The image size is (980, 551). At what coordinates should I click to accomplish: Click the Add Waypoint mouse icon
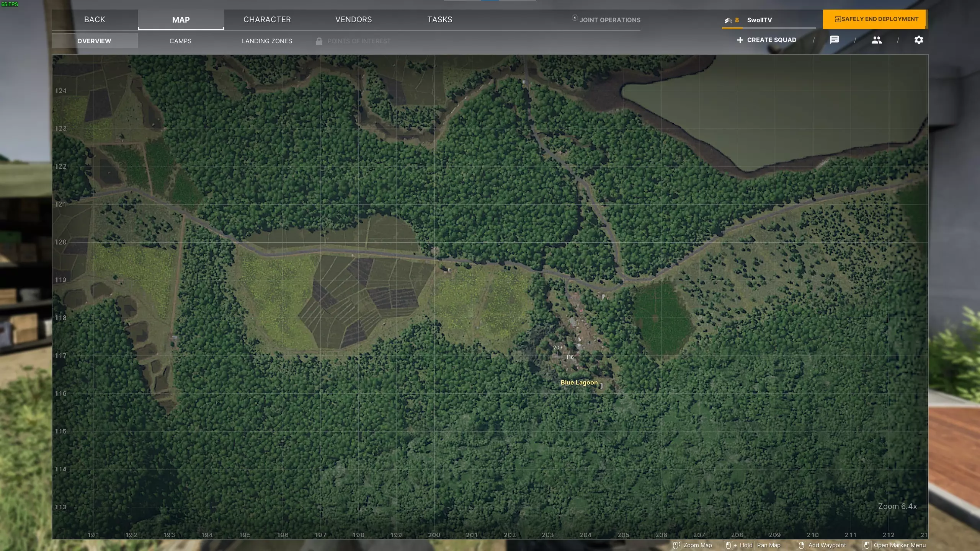801,545
